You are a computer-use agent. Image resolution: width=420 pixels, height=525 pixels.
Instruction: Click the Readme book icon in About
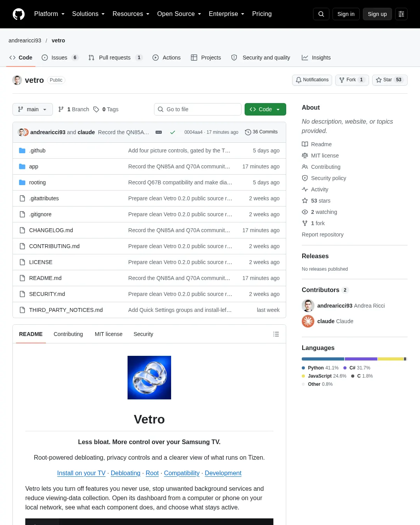[x=305, y=144]
